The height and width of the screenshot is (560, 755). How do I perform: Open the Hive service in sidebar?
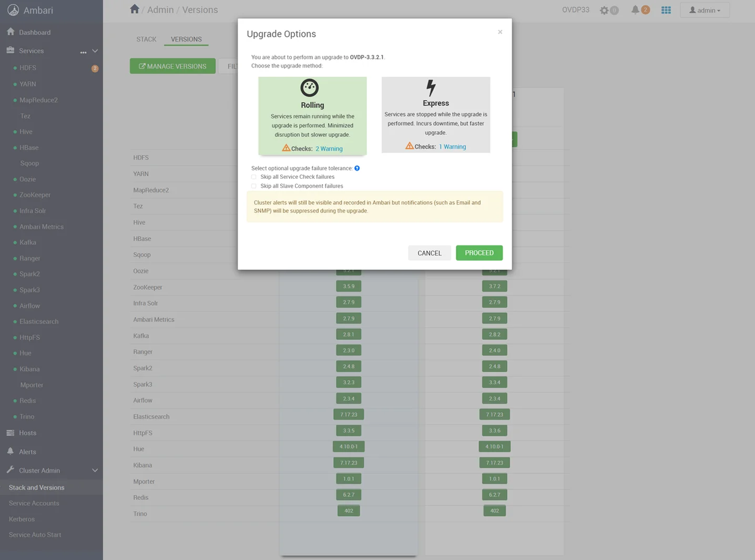[x=26, y=131]
